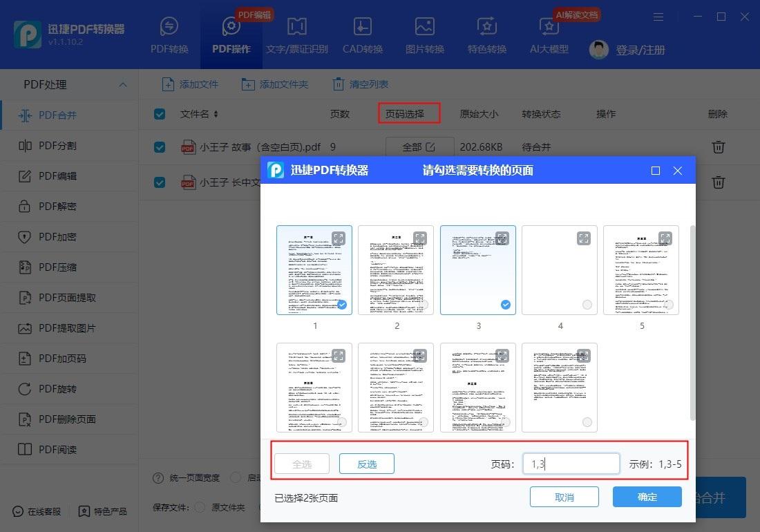Image resolution: width=760 pixels, height=532 pixels.
Task: Open the 文字/票证识别 tab
Action: [296, 35]
